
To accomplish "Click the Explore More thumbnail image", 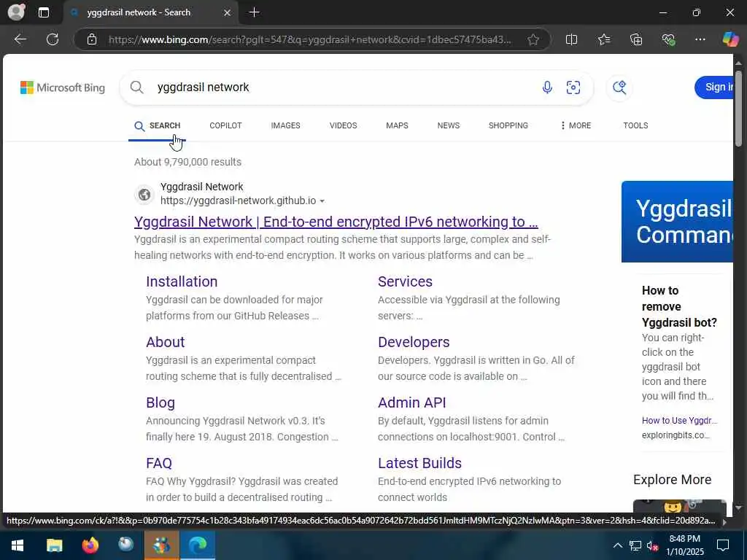I will [679, 506].
